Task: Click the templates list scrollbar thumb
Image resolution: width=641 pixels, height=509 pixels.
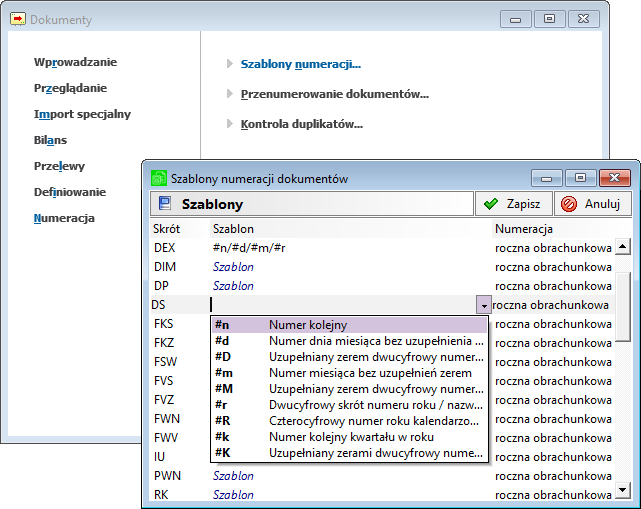Action: pos(623,307)
